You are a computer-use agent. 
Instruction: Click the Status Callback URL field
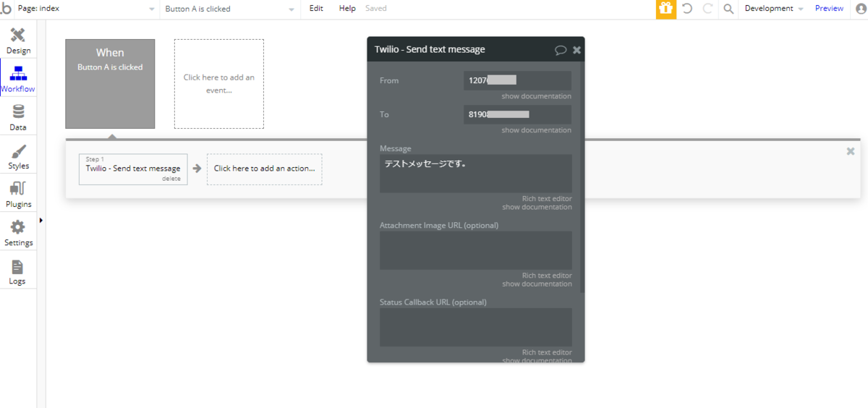(x=475, y=327)
